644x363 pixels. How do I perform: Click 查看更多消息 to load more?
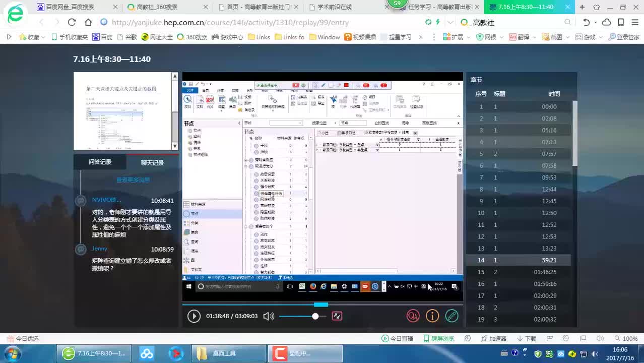point(133,179)
